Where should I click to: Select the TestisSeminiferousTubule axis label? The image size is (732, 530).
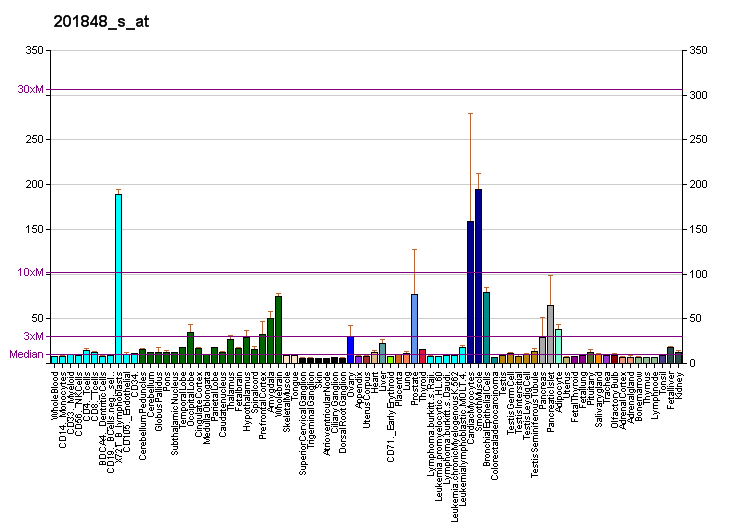click(x=535, y=424)
